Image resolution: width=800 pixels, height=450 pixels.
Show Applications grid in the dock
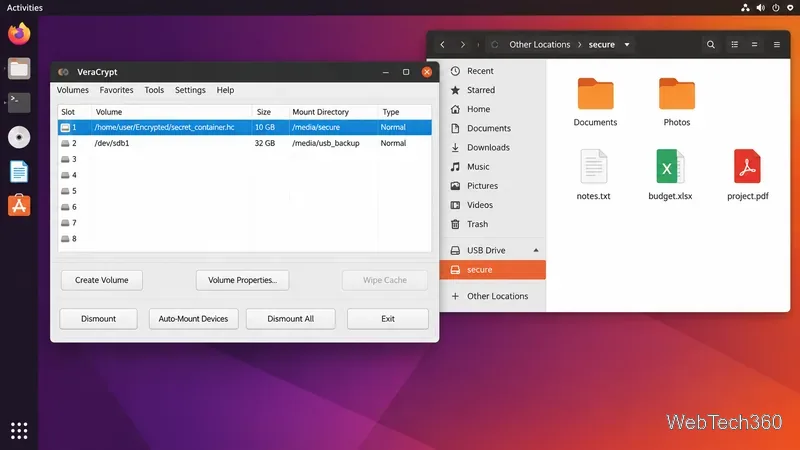point(19,431)
